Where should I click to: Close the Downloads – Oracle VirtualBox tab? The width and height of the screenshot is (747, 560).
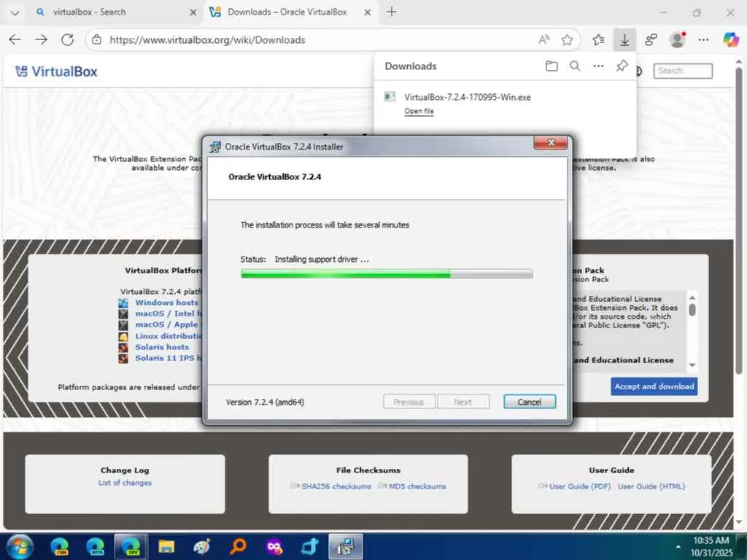pyautogui.click(x=368, y=12)
